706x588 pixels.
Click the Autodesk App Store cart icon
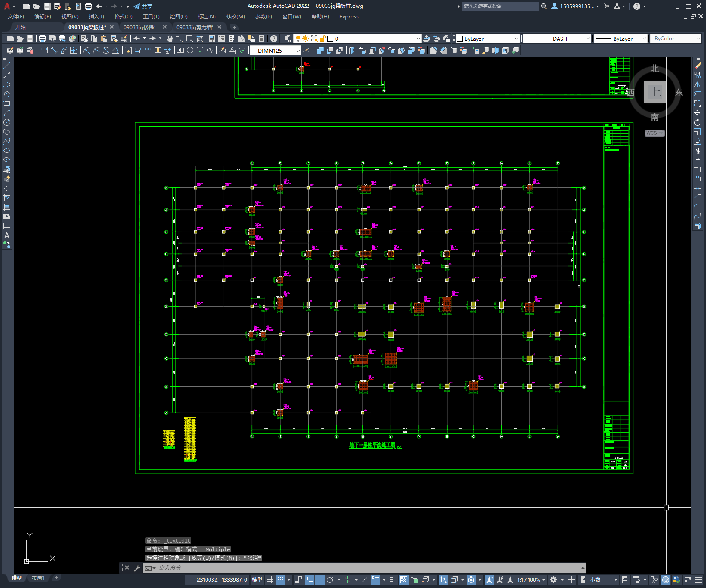click(x=606, y=6)
